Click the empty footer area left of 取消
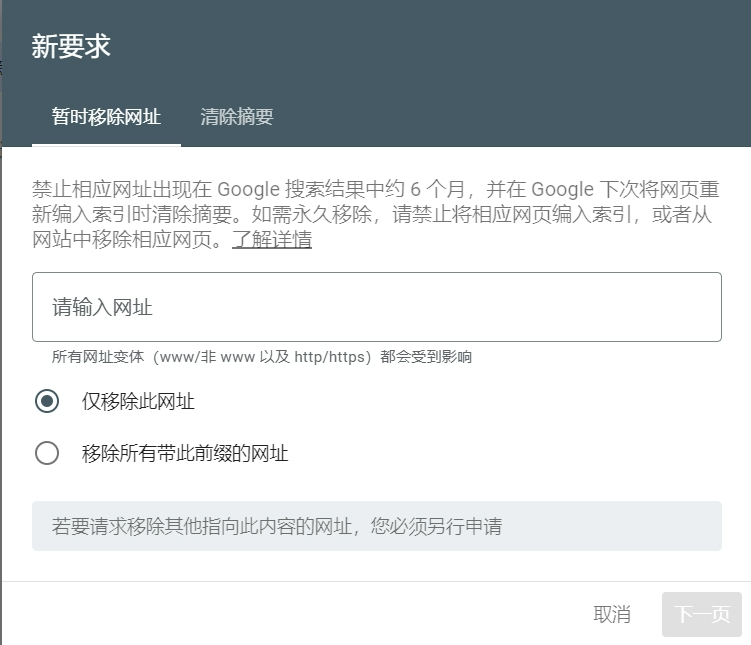751x645 pixels. tap(300, 614)
